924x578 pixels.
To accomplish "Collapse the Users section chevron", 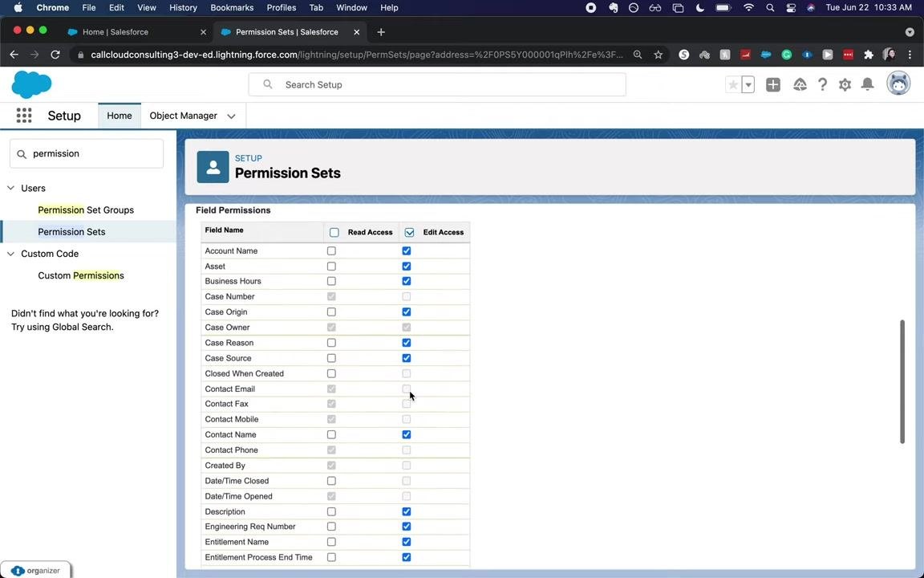I will tap(10, 188).
